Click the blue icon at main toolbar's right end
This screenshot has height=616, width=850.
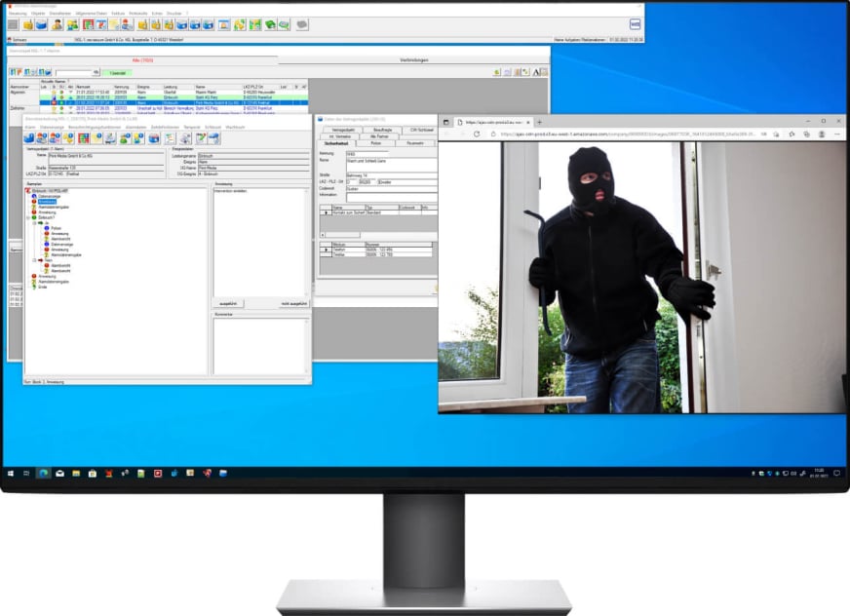636,24
